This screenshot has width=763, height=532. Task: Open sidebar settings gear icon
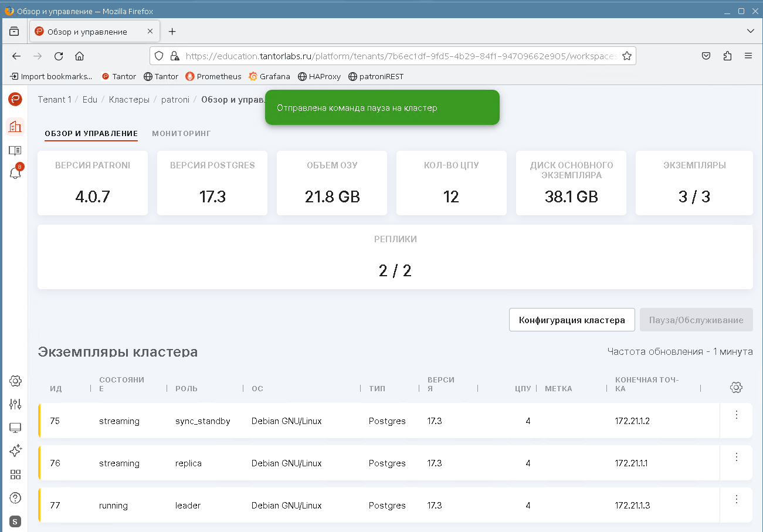click(15, 381)
